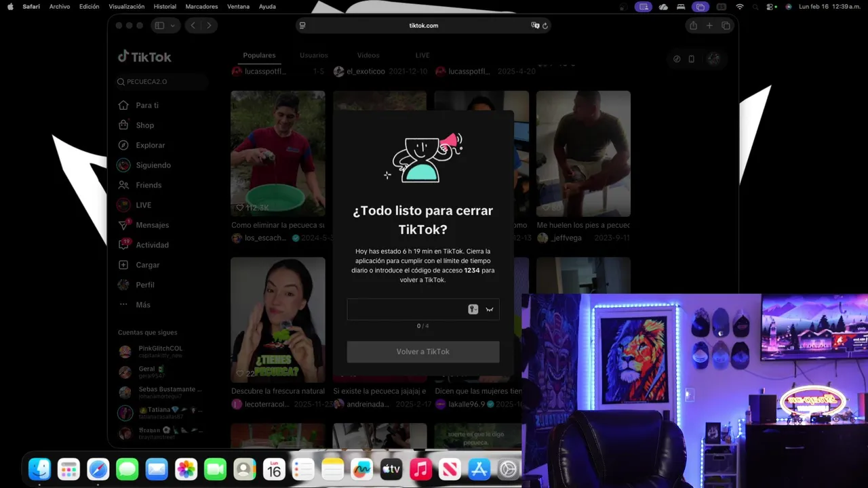
Task: Open the Archivo menu
Action: pyautogui.click(x=60, y=6)
